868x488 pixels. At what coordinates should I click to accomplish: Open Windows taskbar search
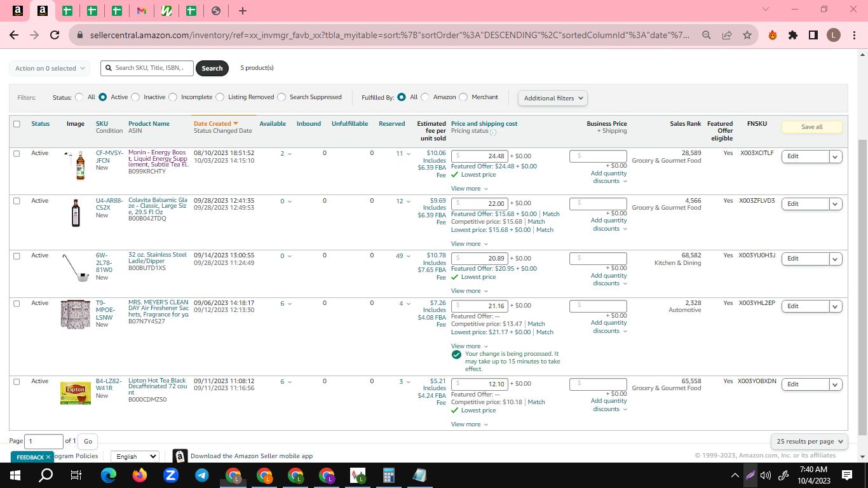click(x=46, y=475)
